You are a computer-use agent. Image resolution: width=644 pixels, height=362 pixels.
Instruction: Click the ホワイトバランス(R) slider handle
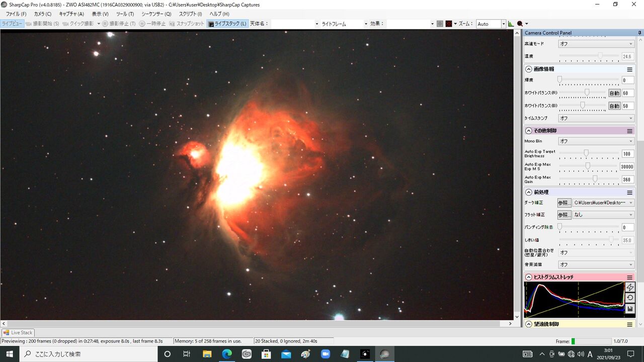(x=587, y=93)
